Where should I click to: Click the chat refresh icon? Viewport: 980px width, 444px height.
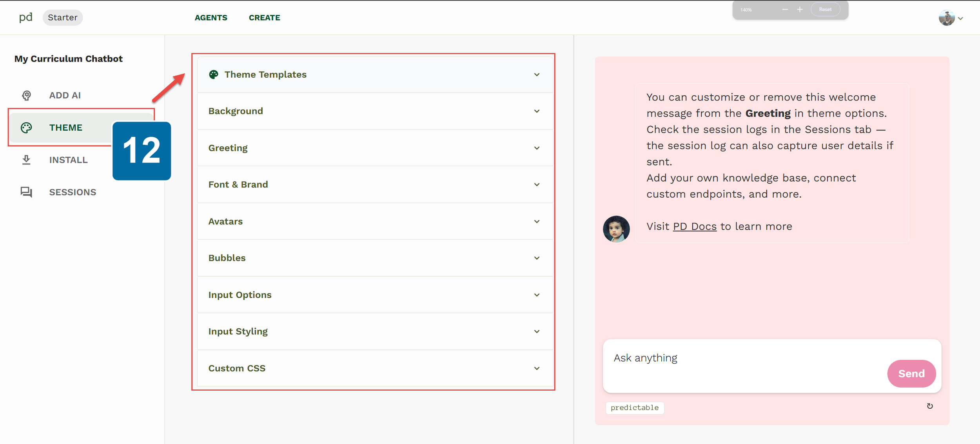[x=929, y=406]
